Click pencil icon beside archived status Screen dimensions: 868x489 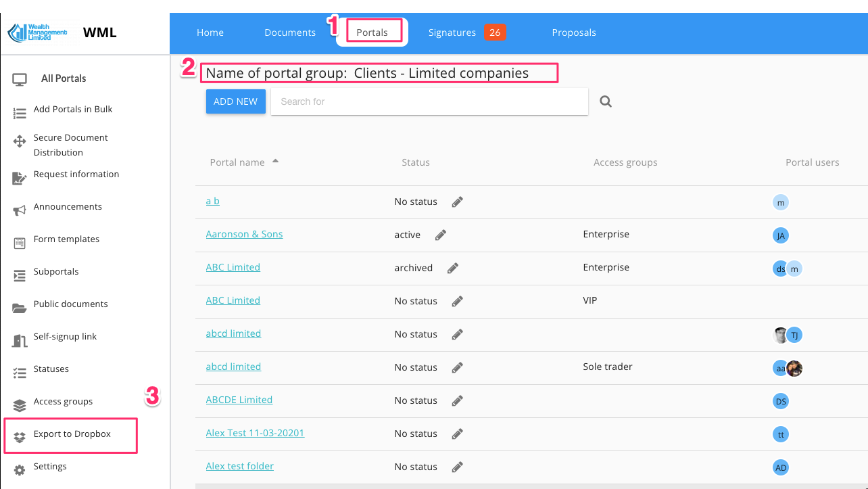click(x=453, y=268)
